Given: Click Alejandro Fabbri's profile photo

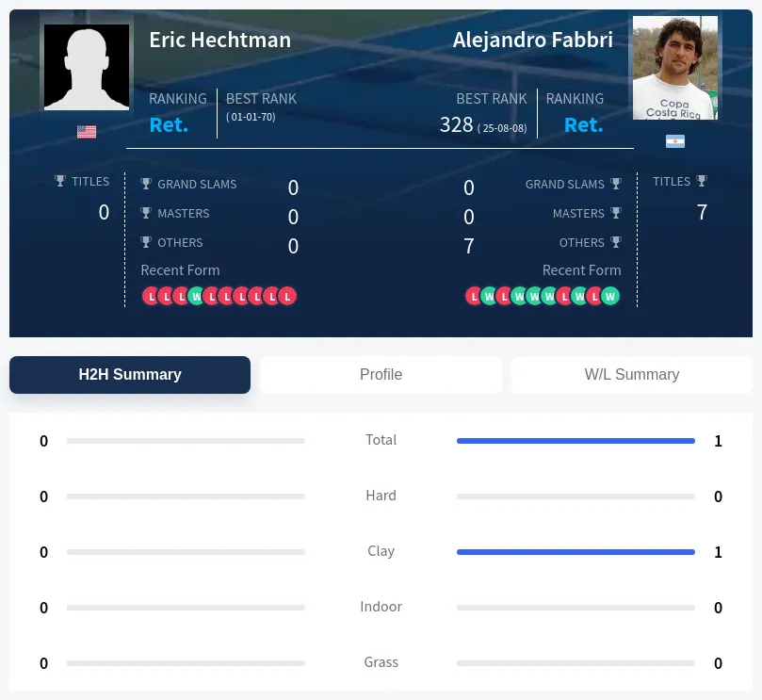Looking at the screenshot, I should tap(675, 68).
